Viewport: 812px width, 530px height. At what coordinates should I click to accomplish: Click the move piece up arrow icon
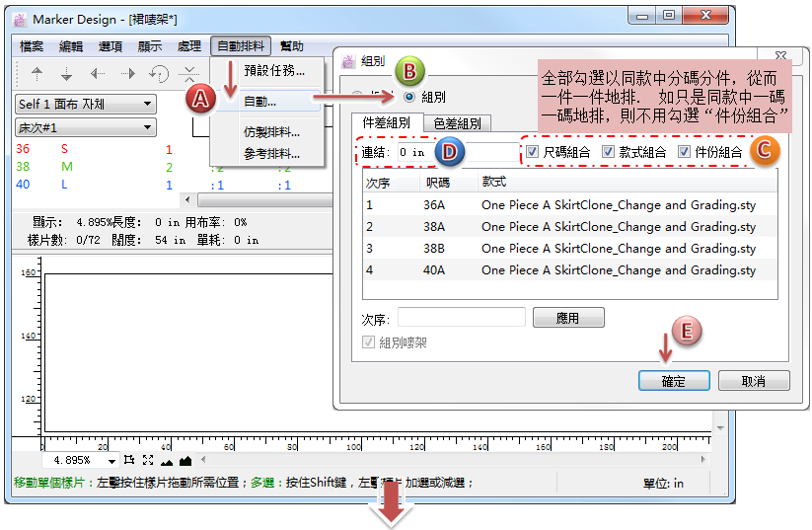(37, 74)
